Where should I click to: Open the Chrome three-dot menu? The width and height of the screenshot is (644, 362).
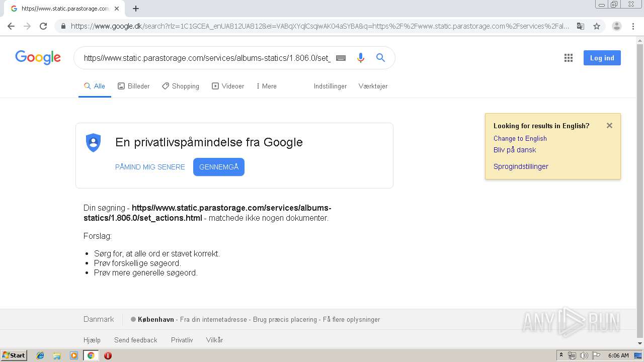pos(633,26)
